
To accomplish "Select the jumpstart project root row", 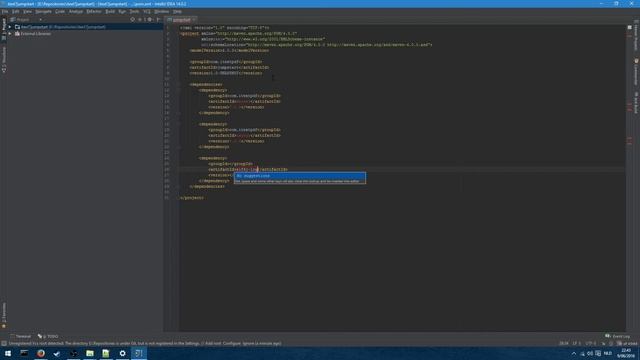I will [85, 27].
